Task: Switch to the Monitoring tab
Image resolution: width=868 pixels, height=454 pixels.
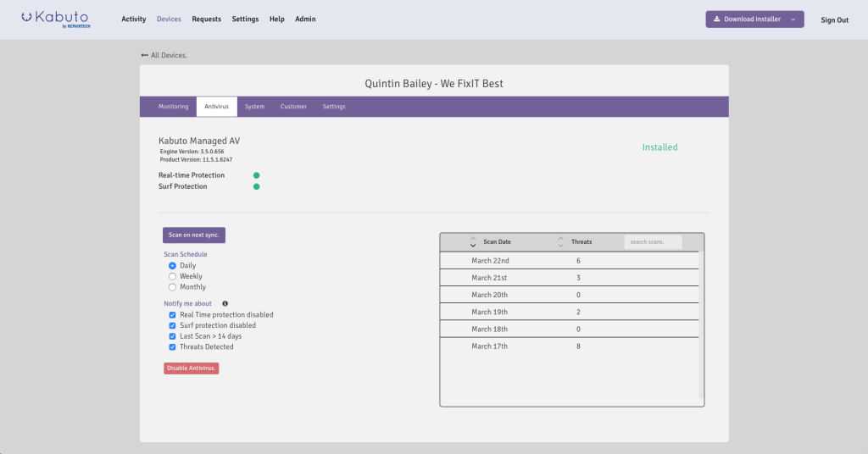Action: pos(173,107)
